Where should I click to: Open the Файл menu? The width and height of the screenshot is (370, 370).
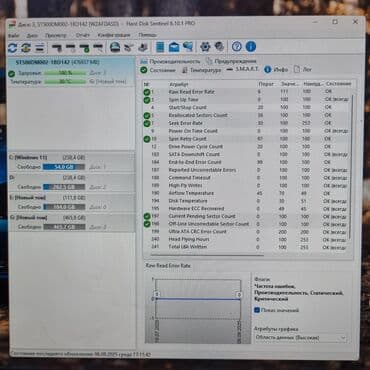click(13, 35)
